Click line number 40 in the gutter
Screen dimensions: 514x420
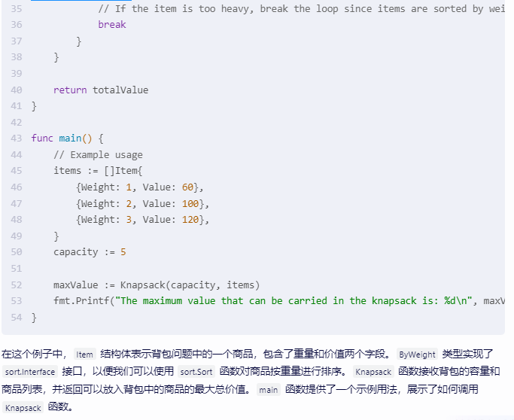click(x=17, y=90)
